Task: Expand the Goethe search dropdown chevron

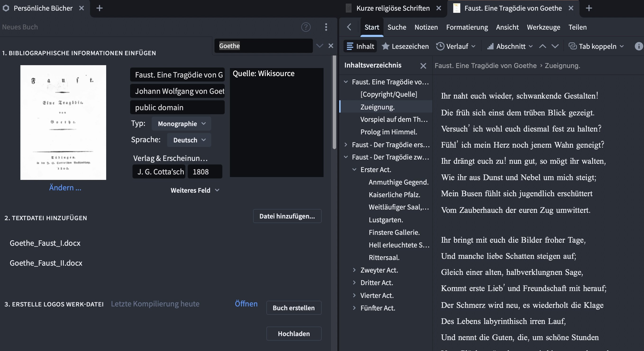Action: click(x=320, y=46)
